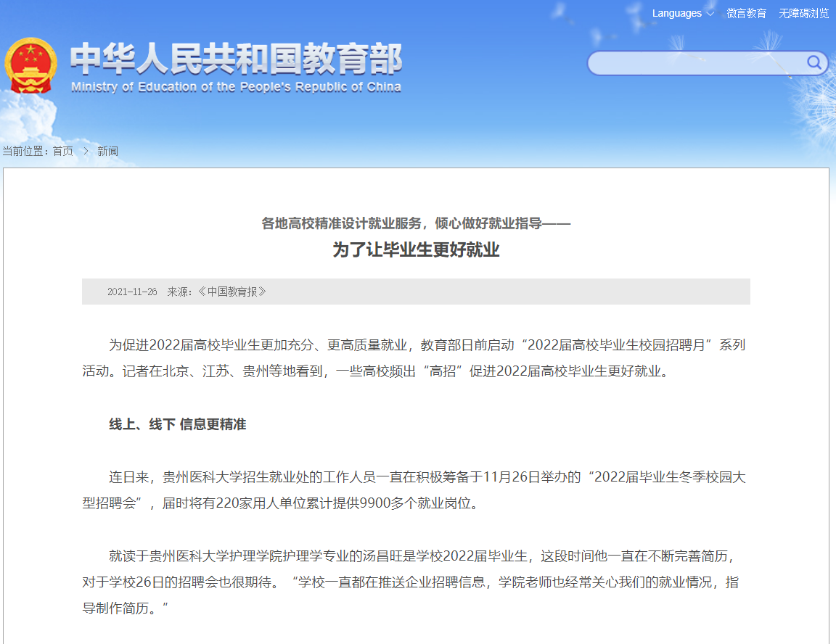Select 新闻 in the breadcrumb trail
836x644 pixels.
coord(107,151)
